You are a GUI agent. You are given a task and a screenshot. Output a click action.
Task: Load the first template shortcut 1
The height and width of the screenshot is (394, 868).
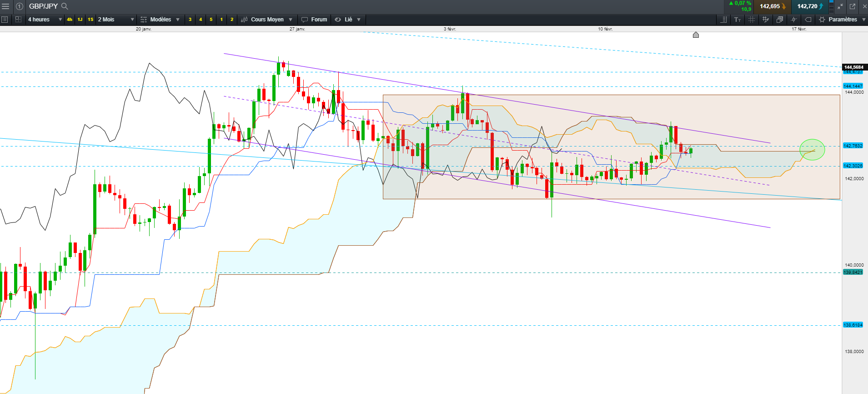coord(221,20)
